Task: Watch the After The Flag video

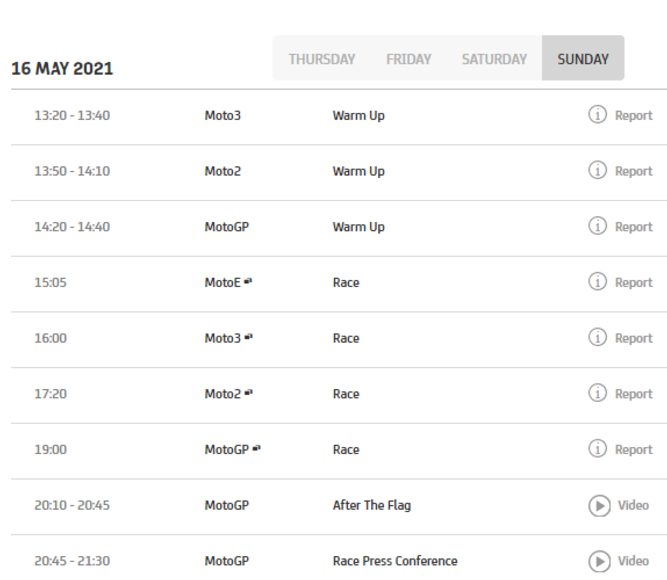Action: coord(633,505)
